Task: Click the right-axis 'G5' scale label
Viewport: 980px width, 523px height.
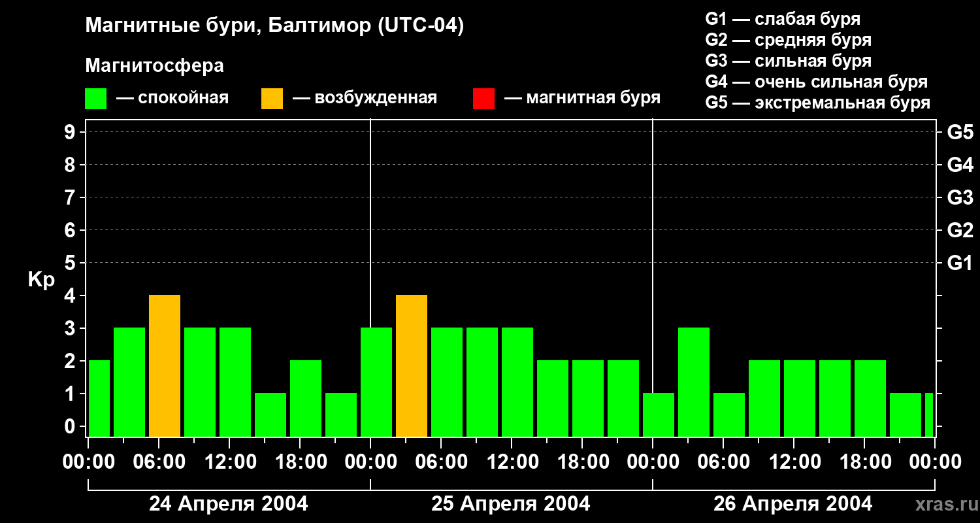Action: click(960, 132)
